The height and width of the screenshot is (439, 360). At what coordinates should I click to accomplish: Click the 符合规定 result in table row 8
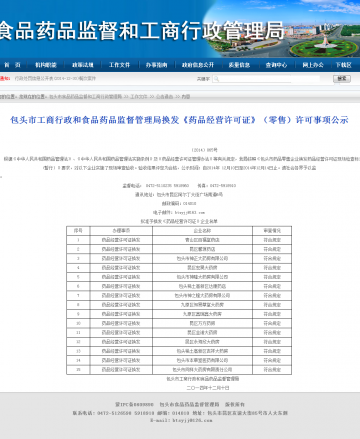point(272,305)
